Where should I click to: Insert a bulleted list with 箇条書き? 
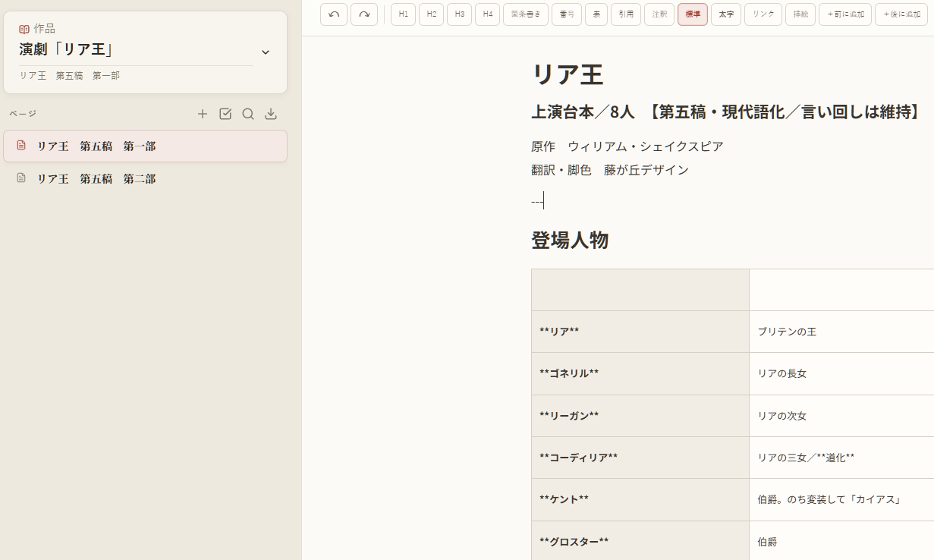click(x=526, y=14)
